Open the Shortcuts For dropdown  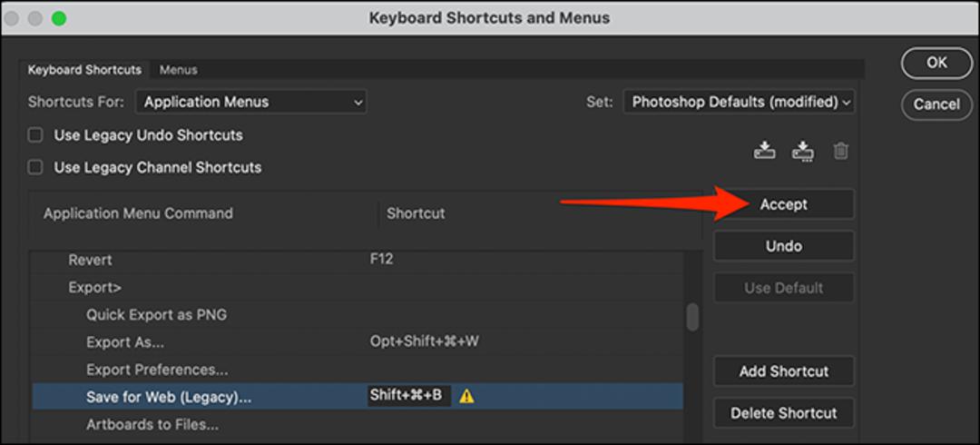click(x=250, y=102)
